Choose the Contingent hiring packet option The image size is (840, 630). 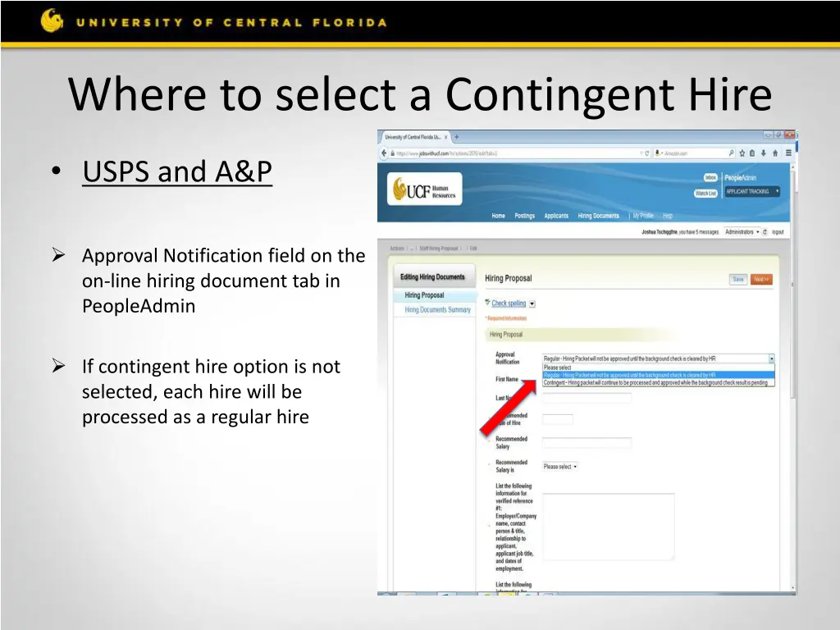[659, 382]
